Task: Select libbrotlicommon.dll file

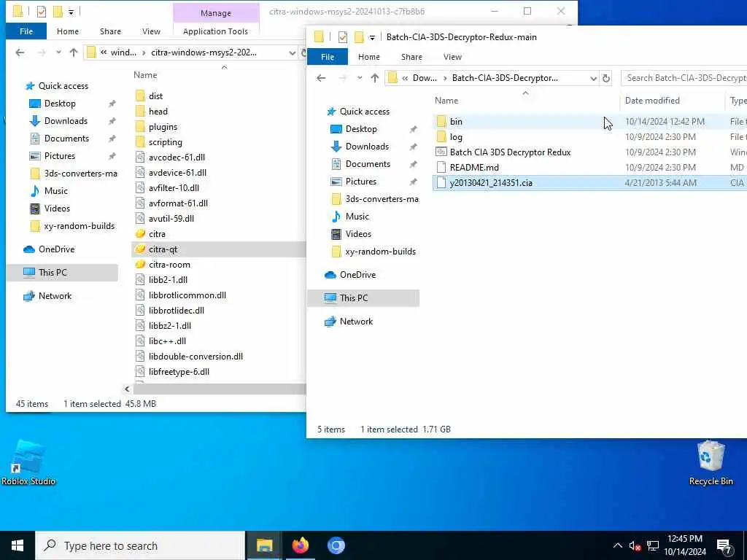Action: [x=187, y=295]
